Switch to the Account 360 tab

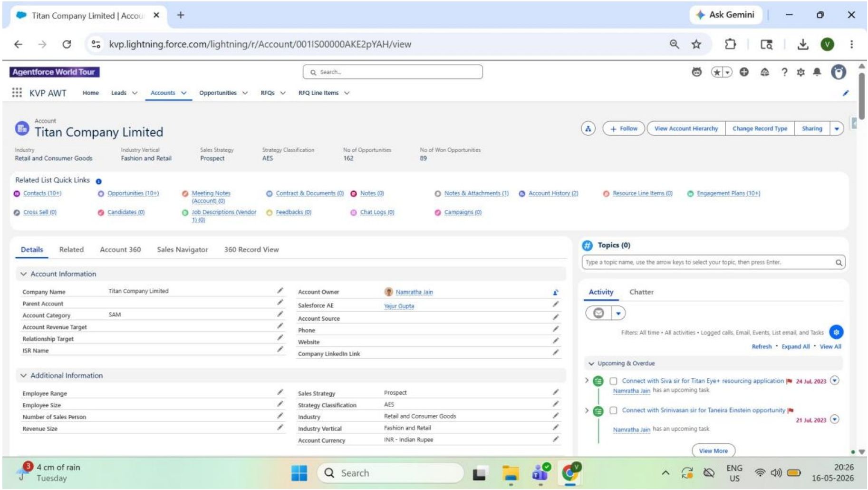tap(120, 250)
